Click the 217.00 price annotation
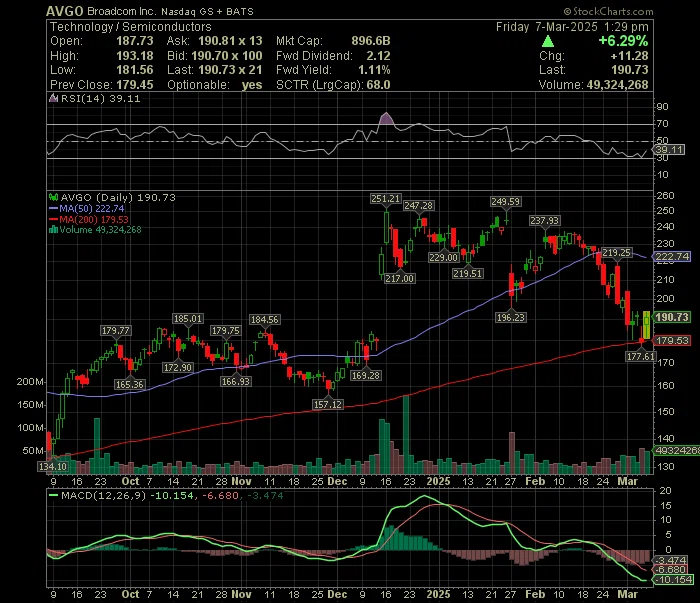Image resolution: width=700 pixels, height=603 pixels. (400, 279)
